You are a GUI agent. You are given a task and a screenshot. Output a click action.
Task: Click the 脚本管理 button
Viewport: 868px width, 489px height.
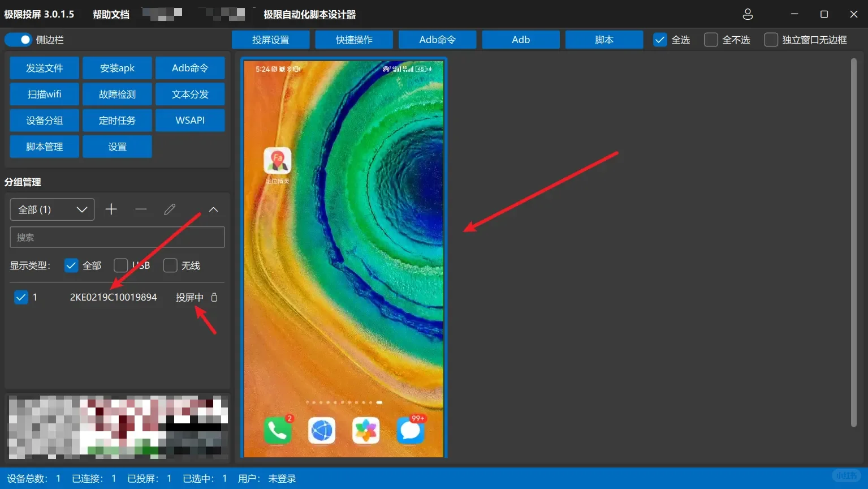45,147
